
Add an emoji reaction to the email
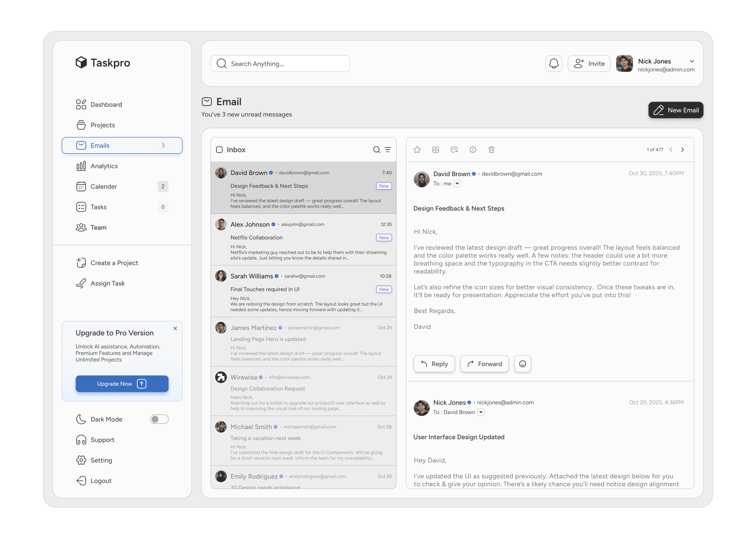[522, 364]
